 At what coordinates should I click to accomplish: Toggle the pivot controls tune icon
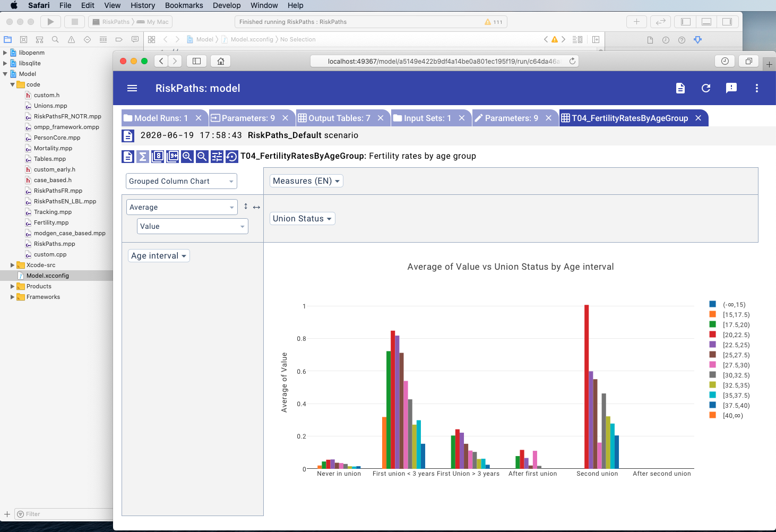pos(217,156)
